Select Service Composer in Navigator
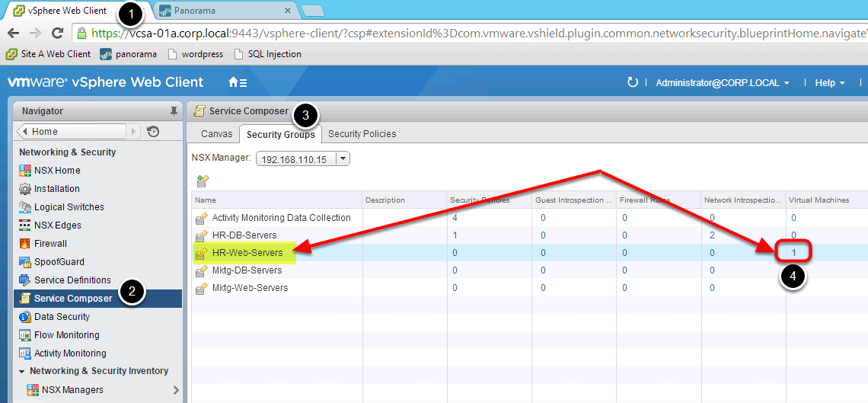 (98, 299)
